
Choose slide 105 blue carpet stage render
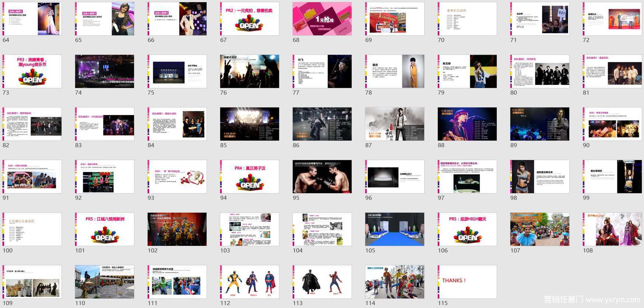pos(395,229)
